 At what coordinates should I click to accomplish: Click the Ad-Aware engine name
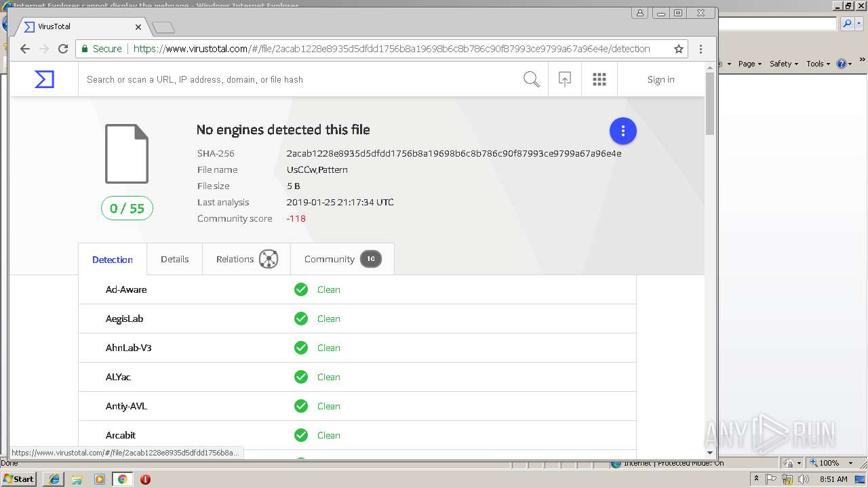pos(126,289)
